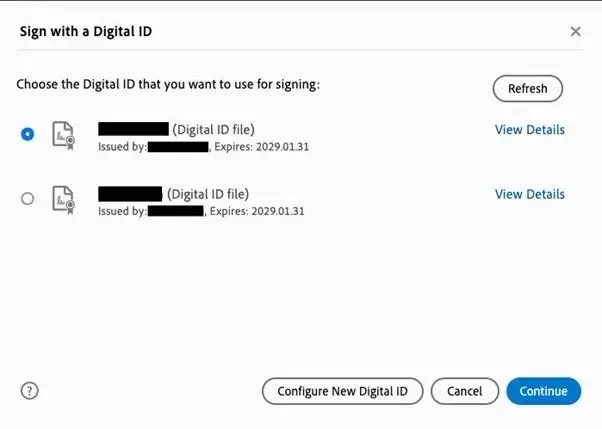
Task: Click the second Digital ID certificate icon
Action: point(63,200)
